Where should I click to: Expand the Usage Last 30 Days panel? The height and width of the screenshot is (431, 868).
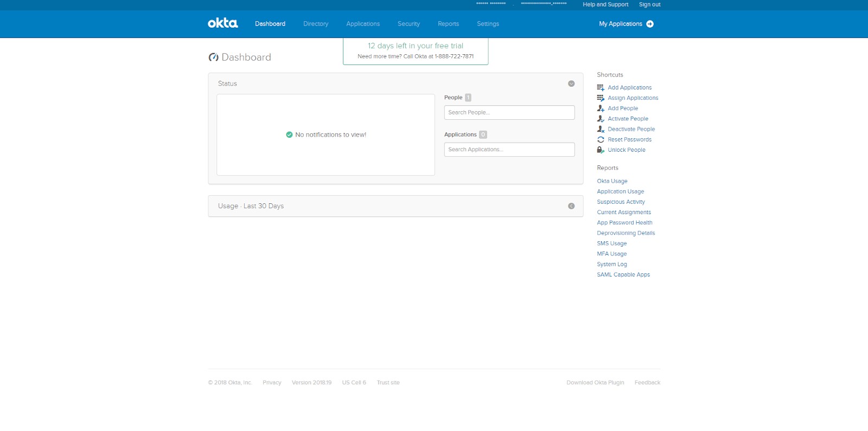571,206
